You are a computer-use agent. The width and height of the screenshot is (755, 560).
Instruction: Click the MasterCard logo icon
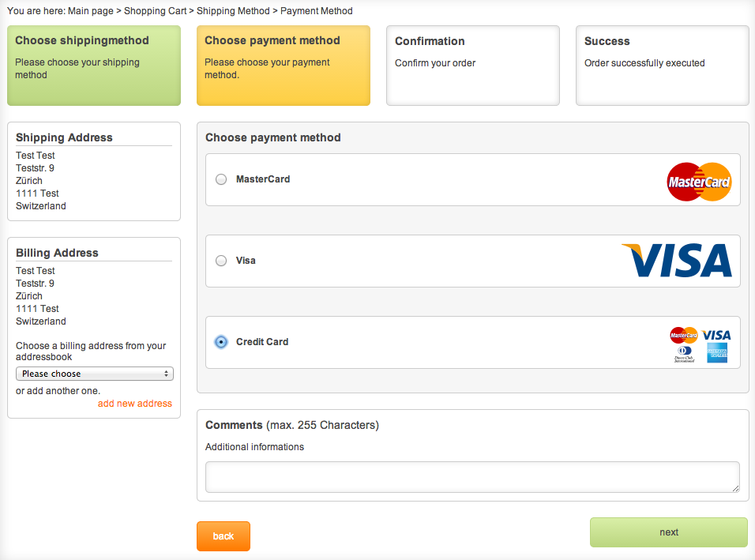click(699, 182)
